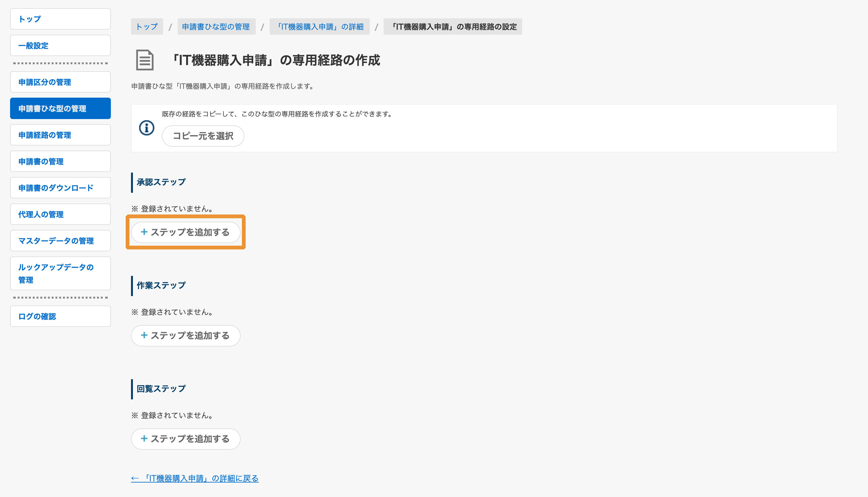Click the 承認ステップ section heading
Viewport: 868px width, 497px height.
pos(161,182)
